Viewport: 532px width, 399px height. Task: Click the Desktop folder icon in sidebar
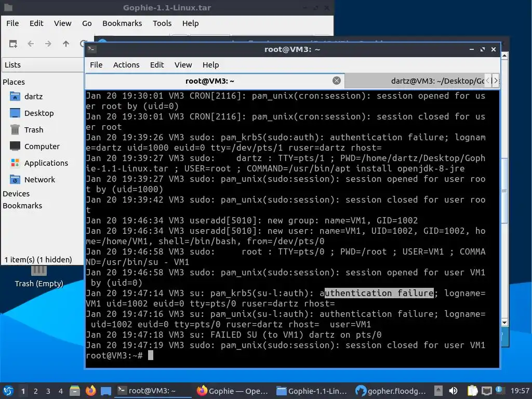click(15, 113)
